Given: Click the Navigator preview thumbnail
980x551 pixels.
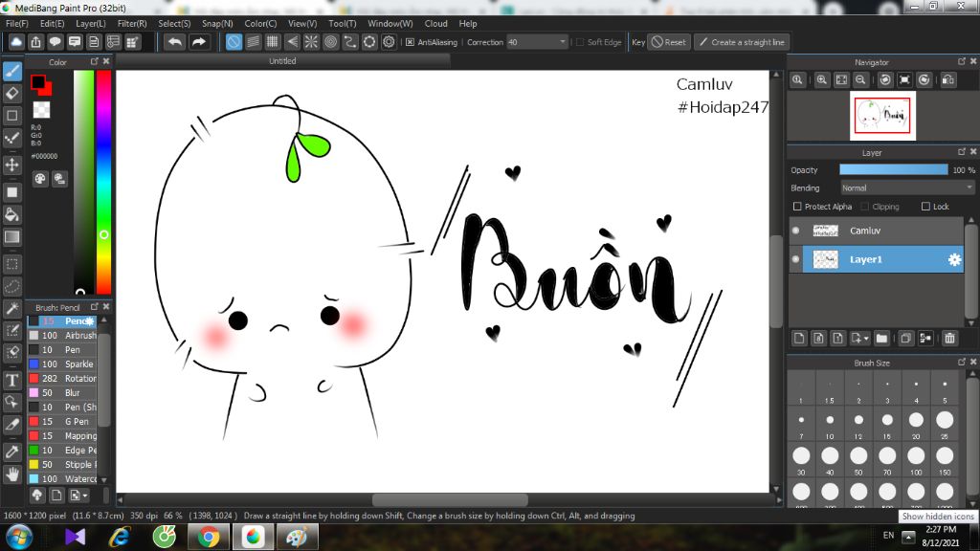Looking at the screenshot, I should (x=882, y=116).
